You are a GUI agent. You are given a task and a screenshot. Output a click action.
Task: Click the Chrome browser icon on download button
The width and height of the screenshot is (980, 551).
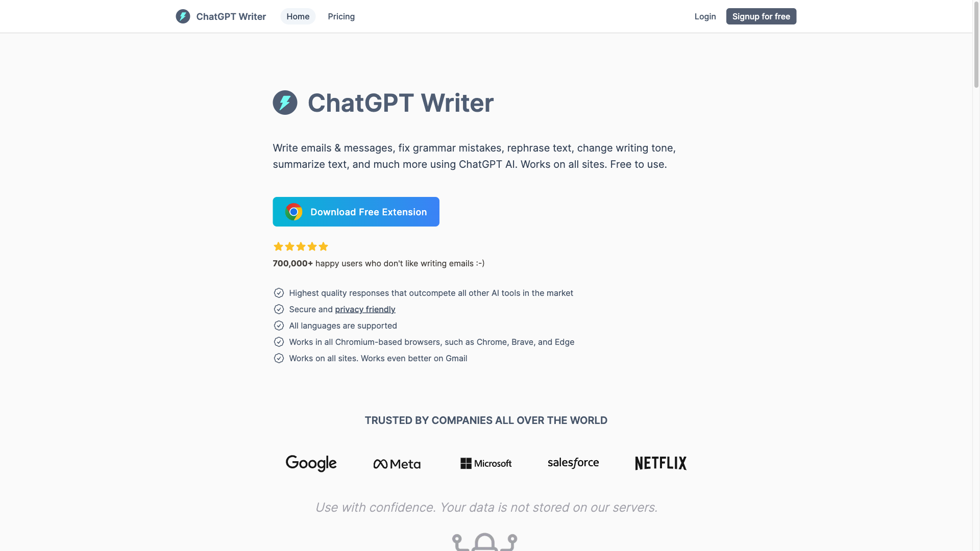[x=293, y=211]
